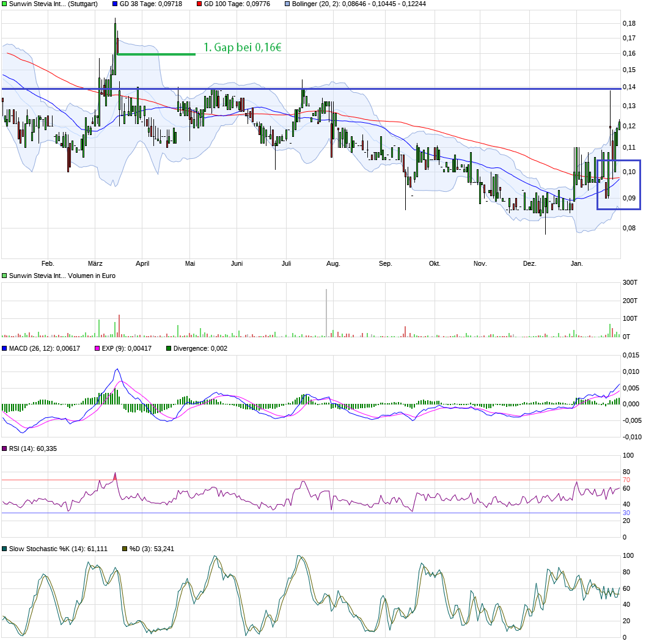
Task: Click the red 70 overbought label on RSI axis
Action: 626,480
